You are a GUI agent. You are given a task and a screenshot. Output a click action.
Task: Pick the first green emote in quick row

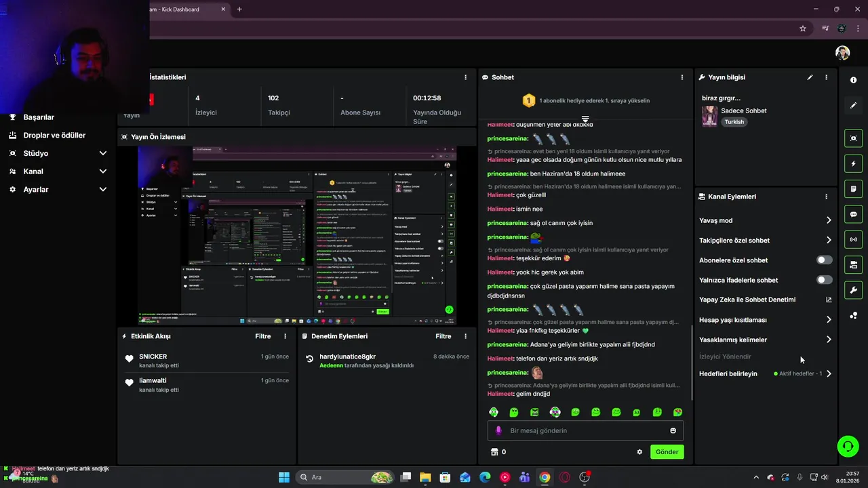click(494, 412)
